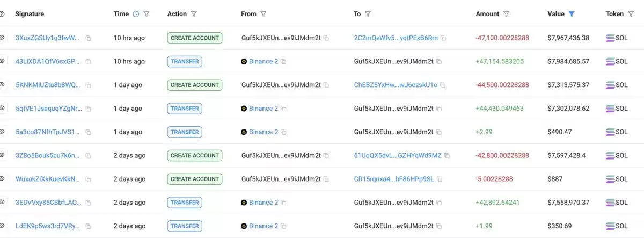Toggle eye icon for 3XuxZGSUy1q3fwW row
The image size is (644, 238).
[2, 38]
